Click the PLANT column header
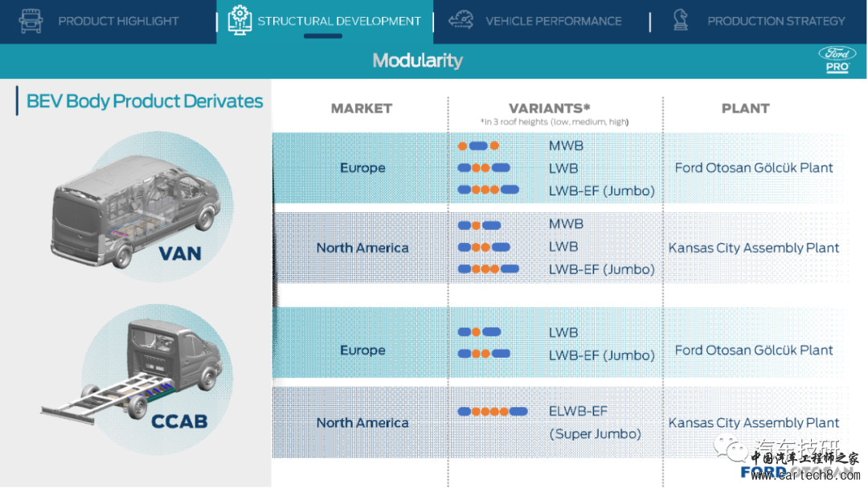 point(745,109)
